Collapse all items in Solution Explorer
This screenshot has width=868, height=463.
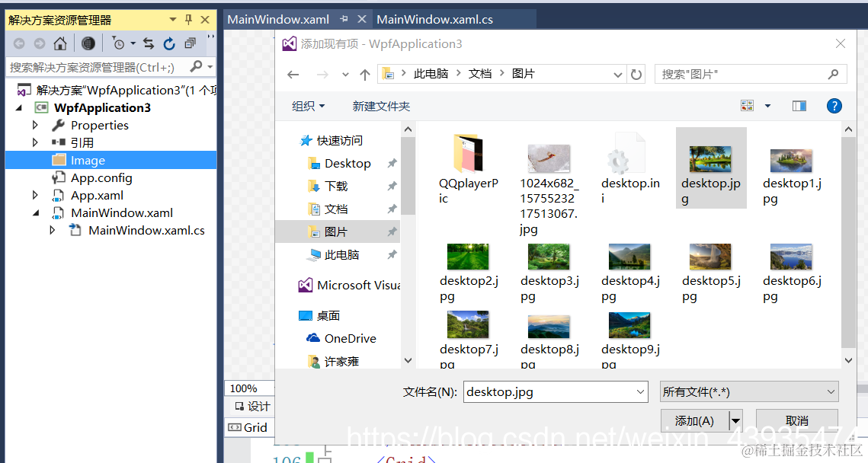tap(190, 43)
